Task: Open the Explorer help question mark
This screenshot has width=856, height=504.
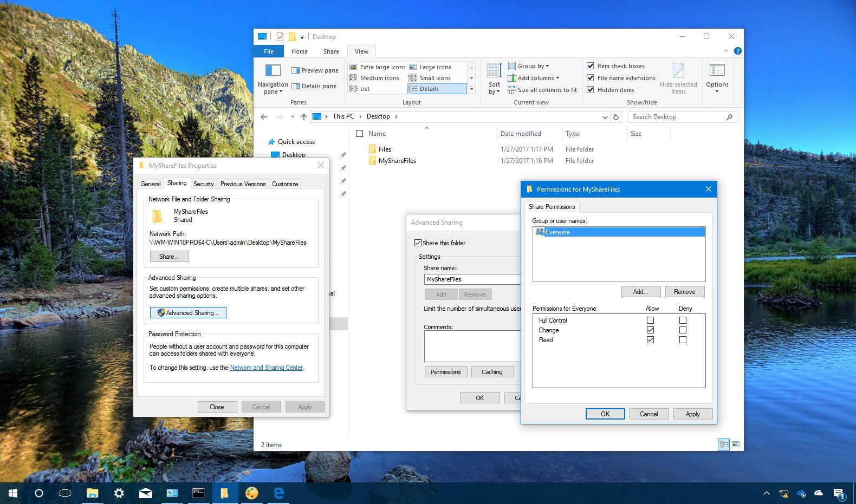Action: 737,51
